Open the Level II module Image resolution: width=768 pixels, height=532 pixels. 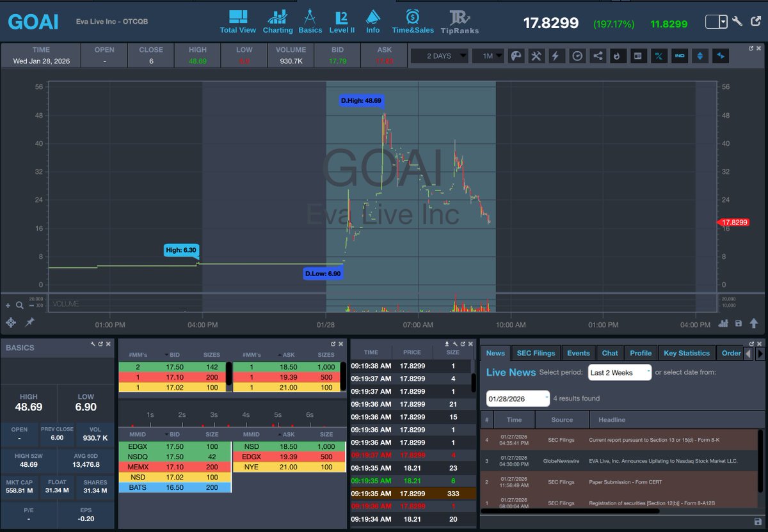coord(342,22)
